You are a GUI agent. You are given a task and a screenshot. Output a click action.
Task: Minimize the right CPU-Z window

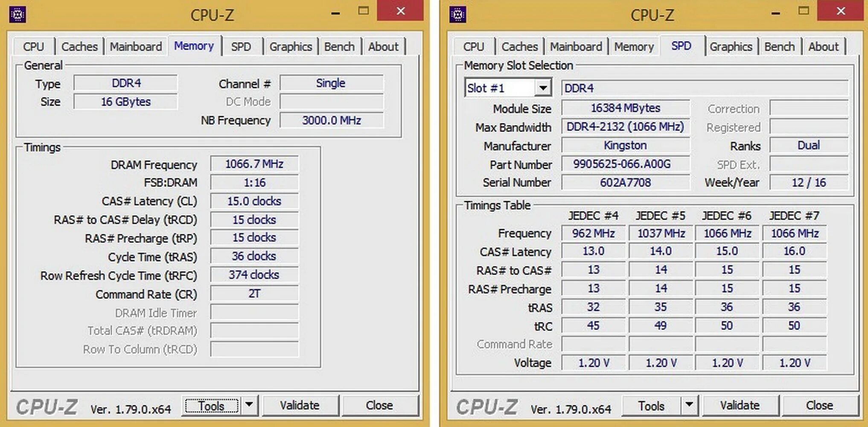[x=776, y=13]
